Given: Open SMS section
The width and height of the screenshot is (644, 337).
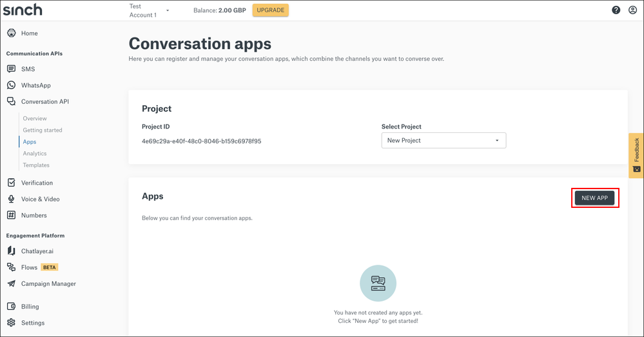Looking at the screenshot, I should pos(28,69).
